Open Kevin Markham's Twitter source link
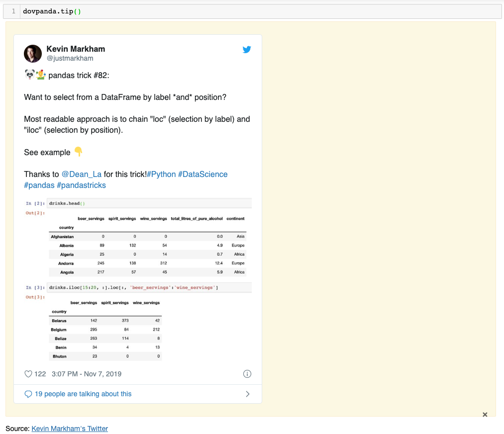 pyautogui.click(x=70, y=429)
